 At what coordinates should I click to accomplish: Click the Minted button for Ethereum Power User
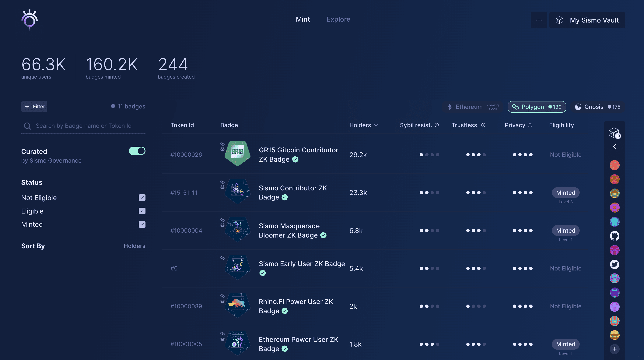click(x=565, y=344)
